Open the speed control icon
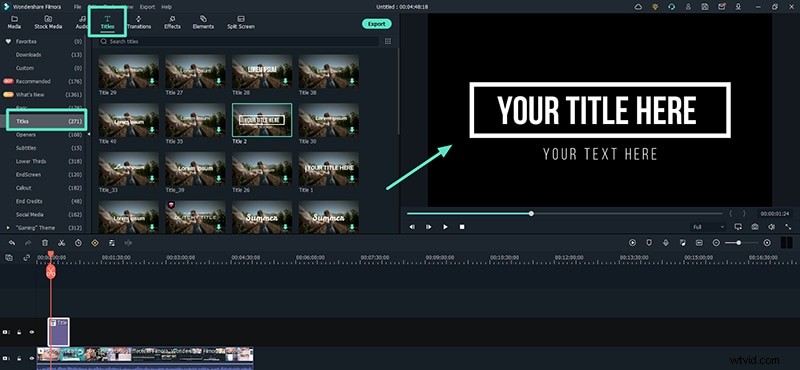This screenshot has width=800, height=370. click(x=78, y=243)
